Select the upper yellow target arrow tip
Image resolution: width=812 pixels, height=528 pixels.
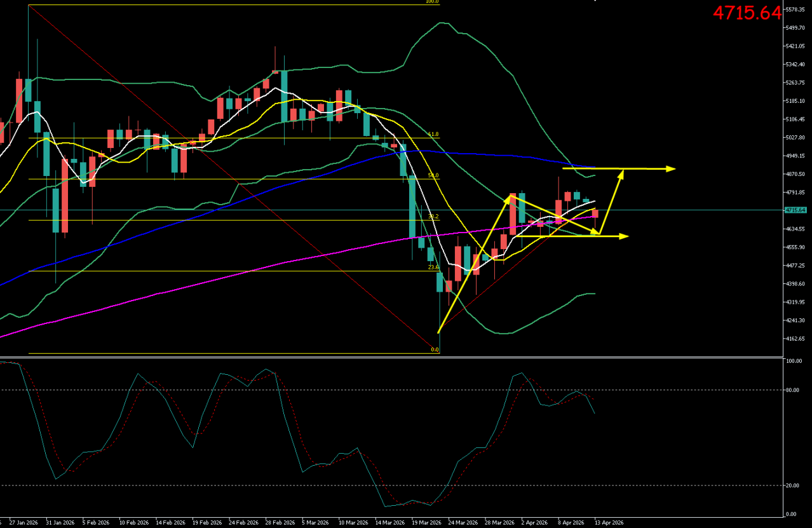pos(672,168)
